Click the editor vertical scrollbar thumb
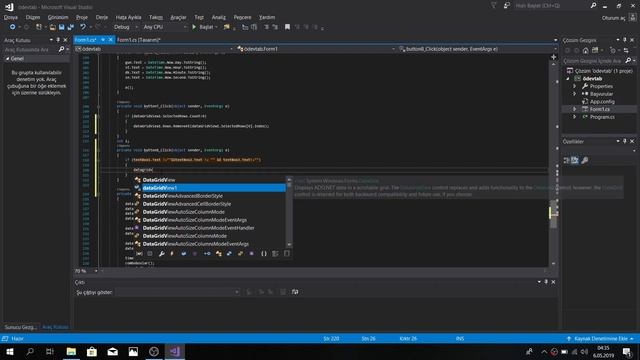The image size is (640, 360). tap(553, 214)
